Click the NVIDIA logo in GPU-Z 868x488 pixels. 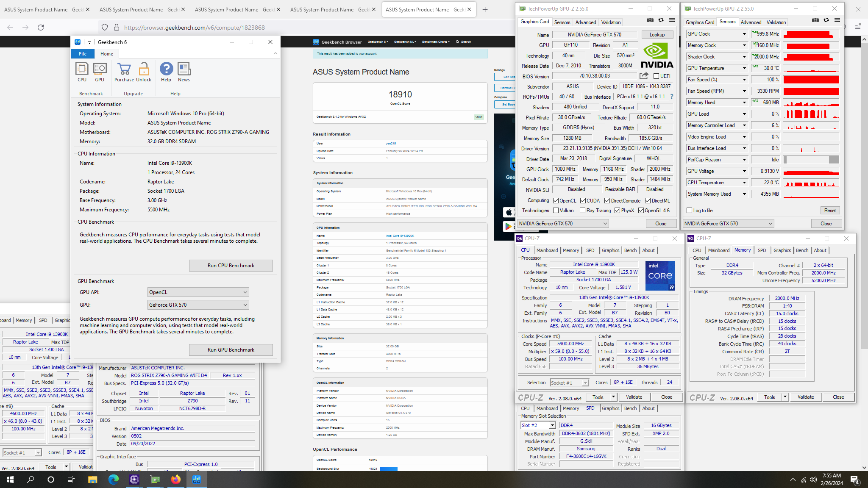click(x=657, y=55)
